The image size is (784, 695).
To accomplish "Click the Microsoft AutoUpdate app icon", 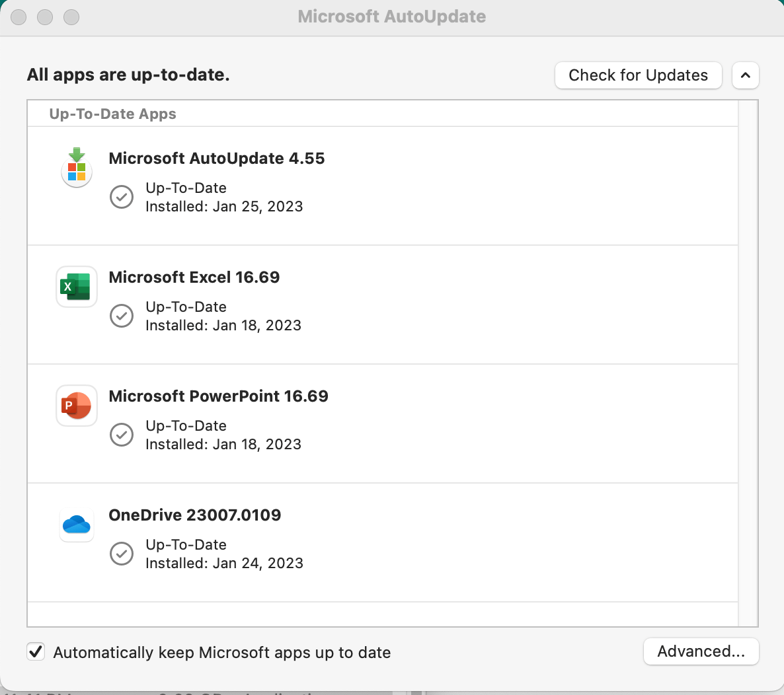I will 77,168.
